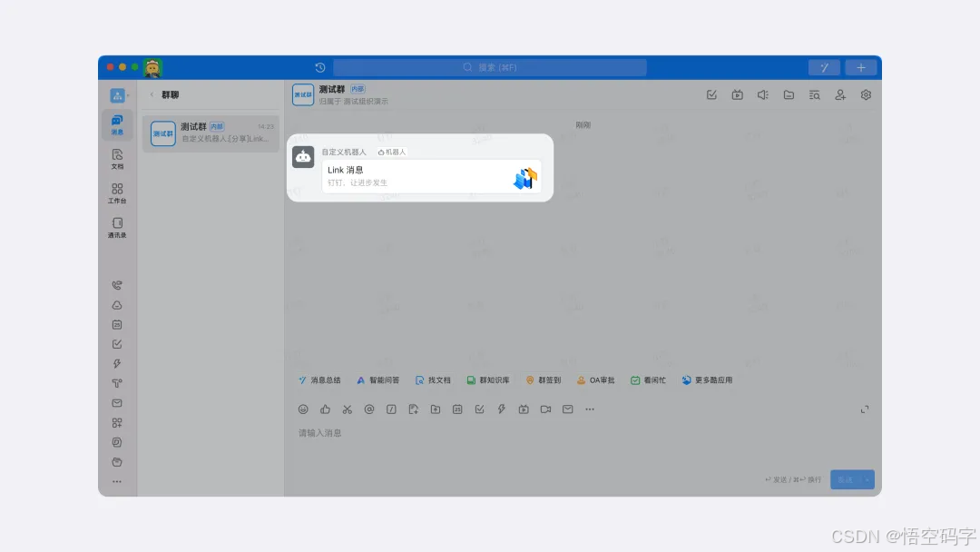The height and width of the screenshot is (552, 980).
Task: Click the 发送 send button
Action: point(846,479)
